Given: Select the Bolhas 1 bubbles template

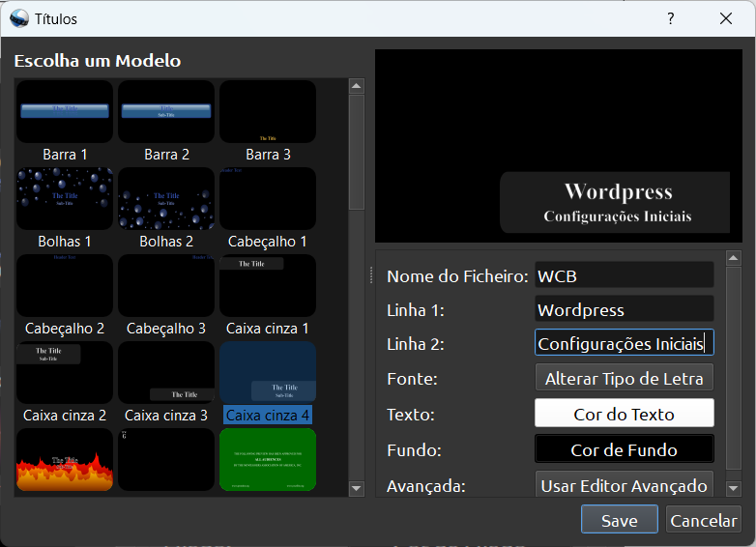Looking at the screenshot, I should 65,199.
